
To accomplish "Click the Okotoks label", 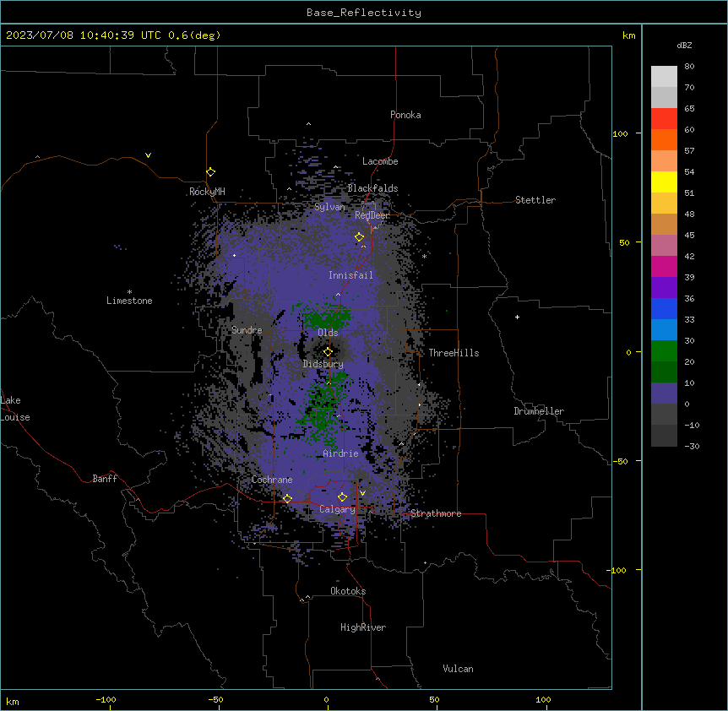I will click(348, 591).
